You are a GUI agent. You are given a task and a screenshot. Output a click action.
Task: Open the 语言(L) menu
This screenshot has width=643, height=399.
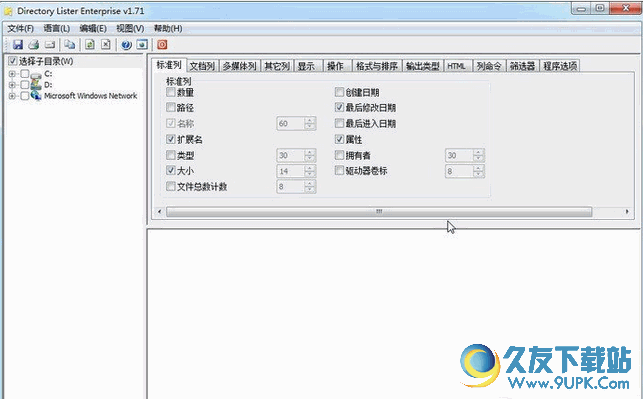point(57,28)
